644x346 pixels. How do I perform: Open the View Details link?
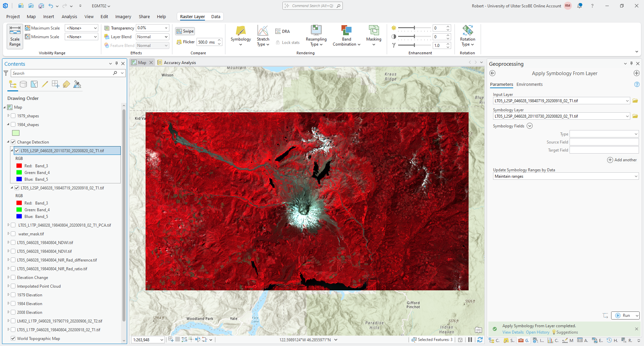click(513, 332)
